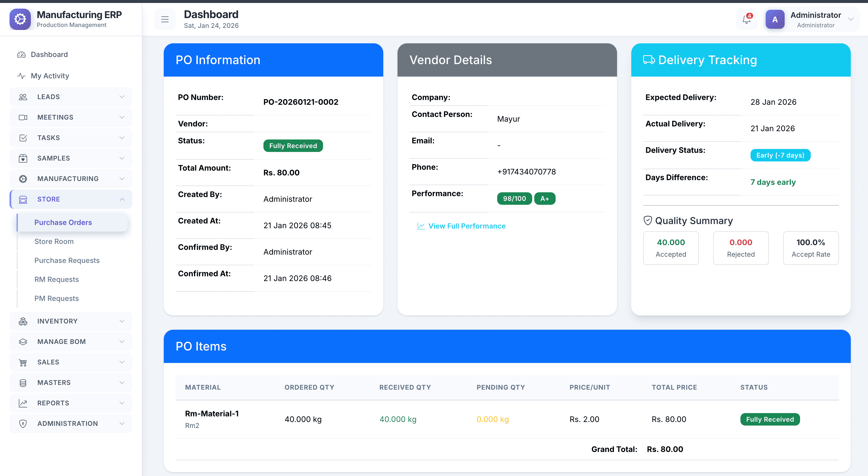The height and width of the screenshot is (476, 868).
Task: Open Store Room submenu item
Action: pos(54,241)
